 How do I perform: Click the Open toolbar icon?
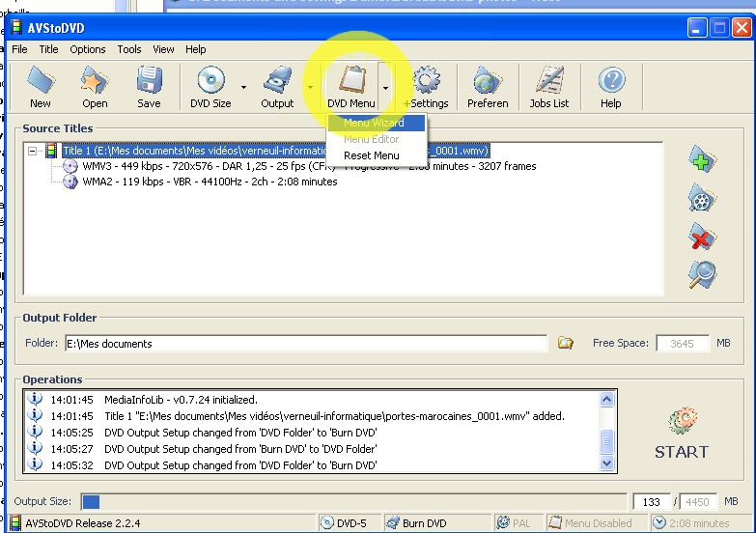tap(95, 86)
